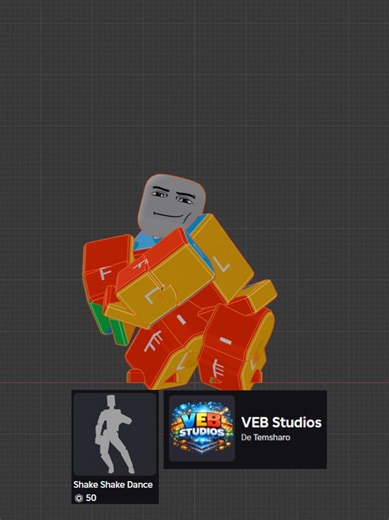Click the price value '50'
389x520 pixels.
pos(91,498)
